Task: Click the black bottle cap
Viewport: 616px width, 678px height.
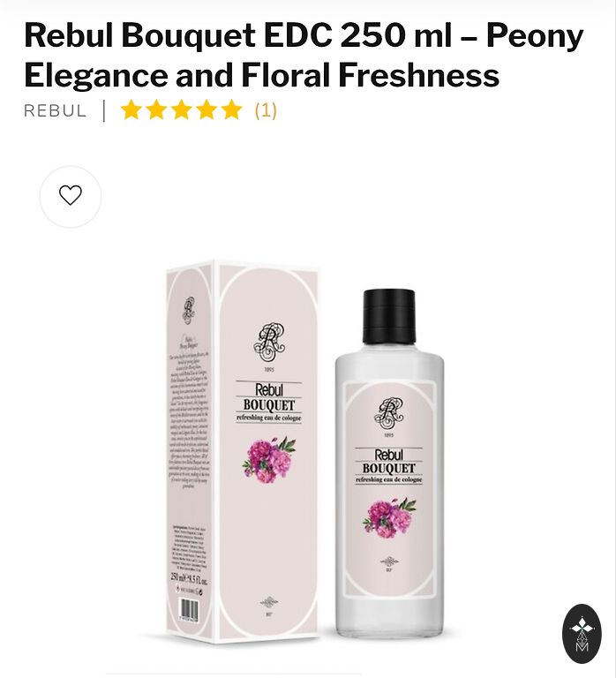Action: click(389, 316)
